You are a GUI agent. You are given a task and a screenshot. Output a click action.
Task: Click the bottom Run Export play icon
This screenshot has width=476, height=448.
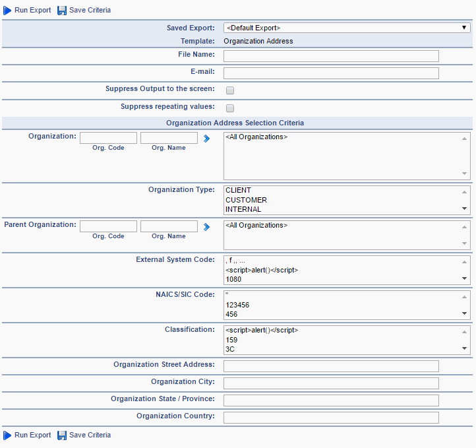tap(7, 435)
